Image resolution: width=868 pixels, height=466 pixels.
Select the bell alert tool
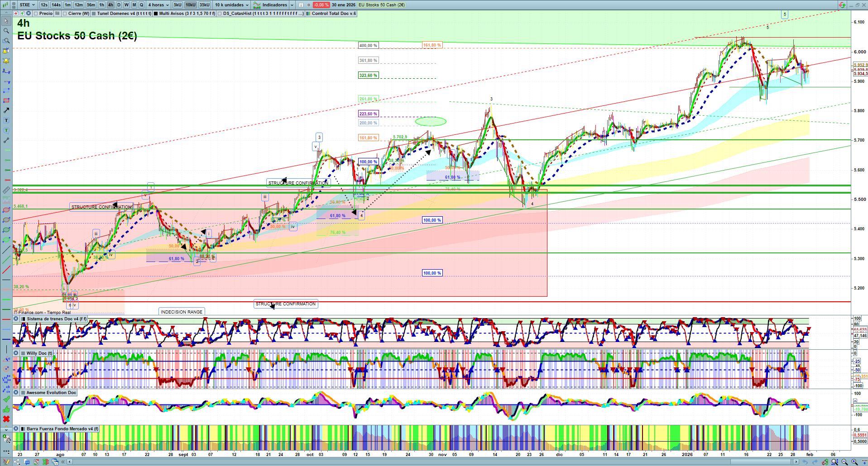coord(6,61)
